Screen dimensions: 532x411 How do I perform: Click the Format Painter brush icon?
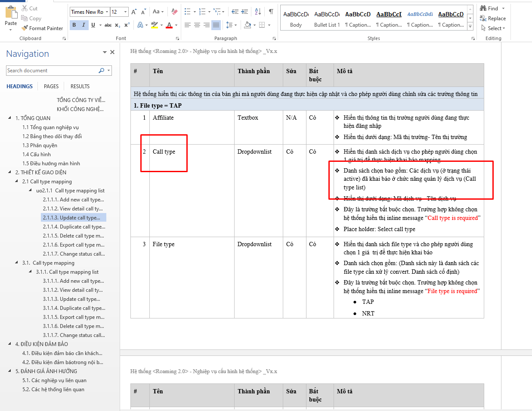pos(25,28)
